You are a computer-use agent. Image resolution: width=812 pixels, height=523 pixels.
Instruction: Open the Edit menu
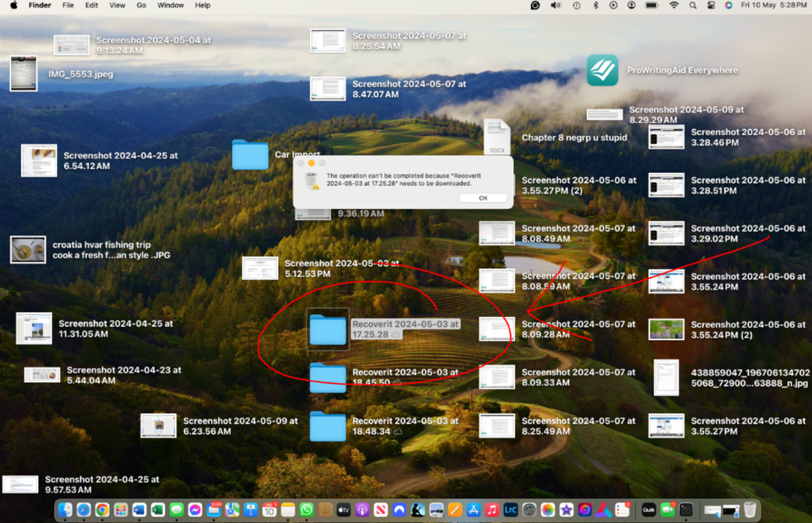(92, 5)
